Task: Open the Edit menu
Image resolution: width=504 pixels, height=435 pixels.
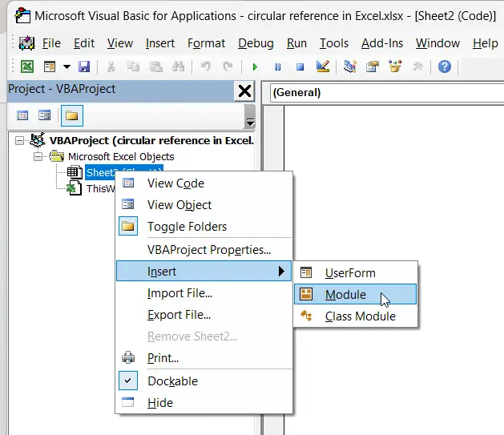Action: pos(84,43)
